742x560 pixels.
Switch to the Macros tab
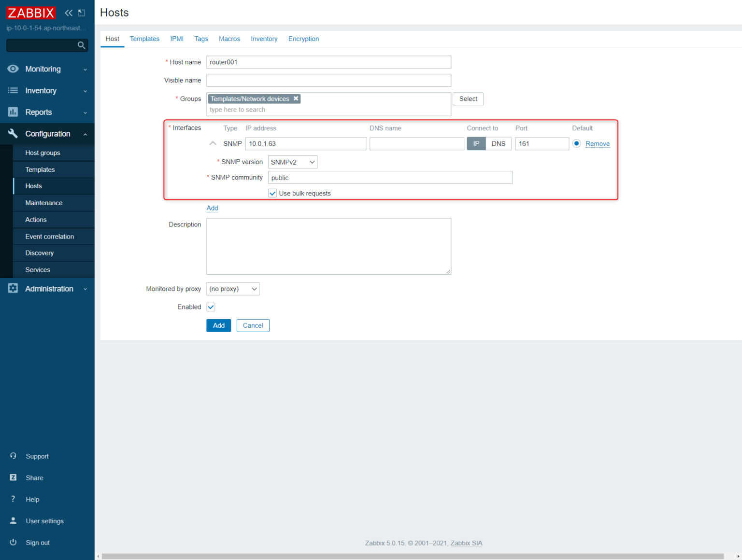[229, 39]
